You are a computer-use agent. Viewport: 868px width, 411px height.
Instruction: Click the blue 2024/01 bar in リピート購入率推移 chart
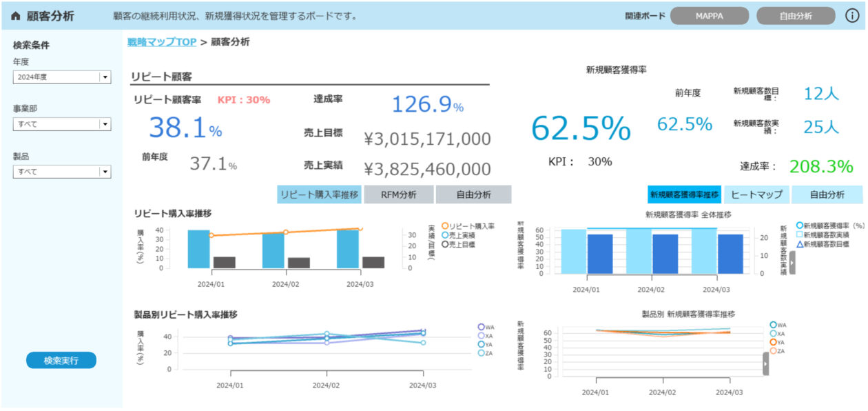pos(198,249)
